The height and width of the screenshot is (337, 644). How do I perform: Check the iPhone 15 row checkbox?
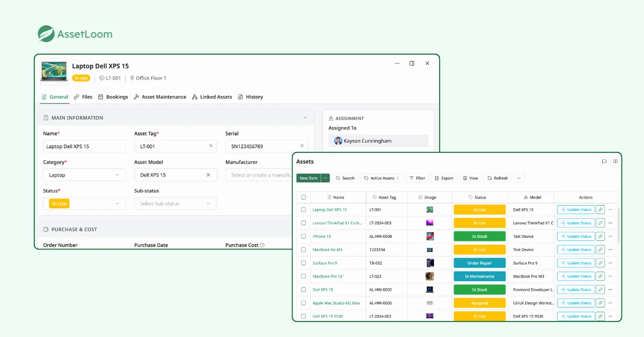pyautogui.click(x=303, y=236)
